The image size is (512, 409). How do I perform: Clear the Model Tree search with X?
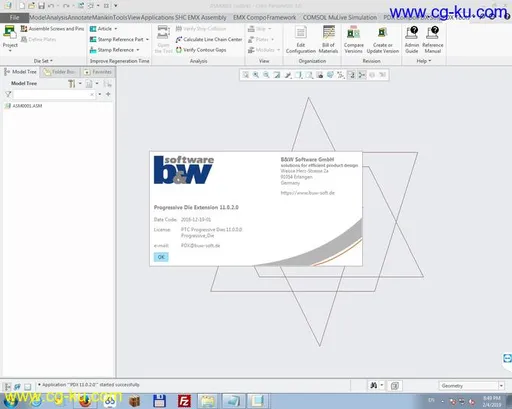(x=92, y=95)
